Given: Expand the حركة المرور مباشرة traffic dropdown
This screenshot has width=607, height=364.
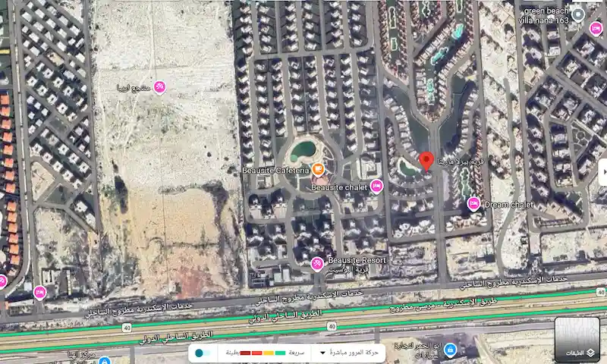Looking at the screenshot, I should [349, 353].
